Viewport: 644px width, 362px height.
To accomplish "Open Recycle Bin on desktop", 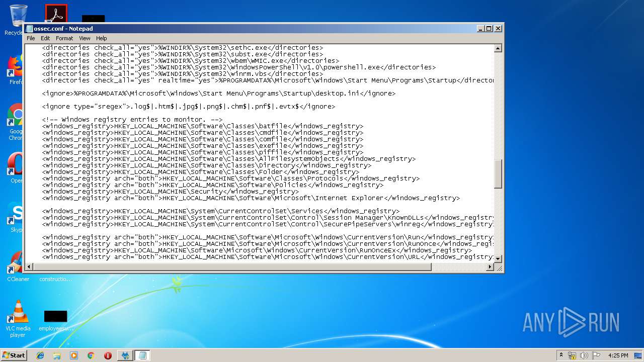I will [x=18, y=19].
